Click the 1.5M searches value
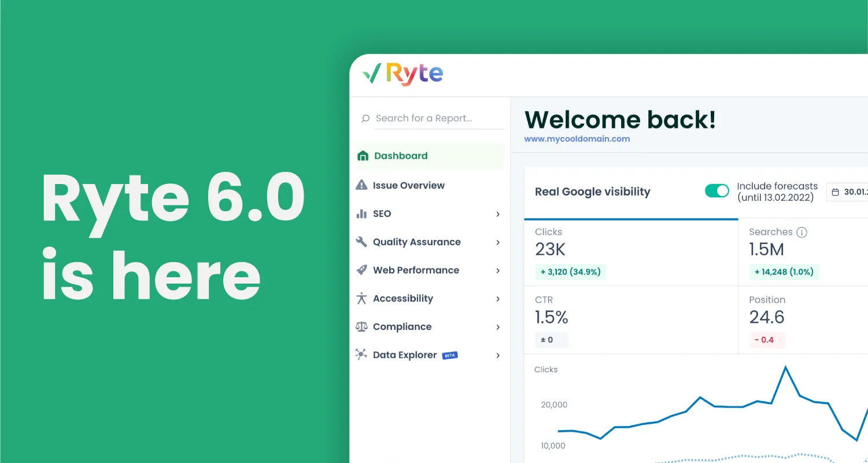 (767, 249)
